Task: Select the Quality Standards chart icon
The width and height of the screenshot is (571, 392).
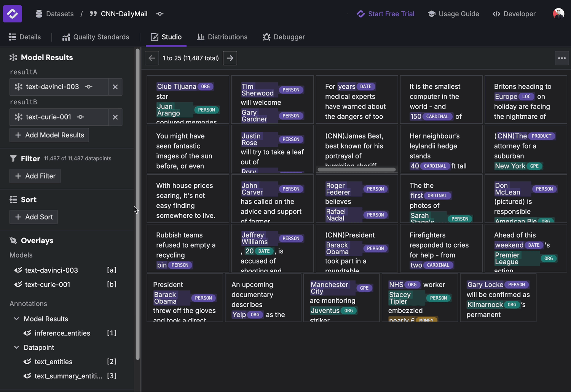Action: pos(65,37)
